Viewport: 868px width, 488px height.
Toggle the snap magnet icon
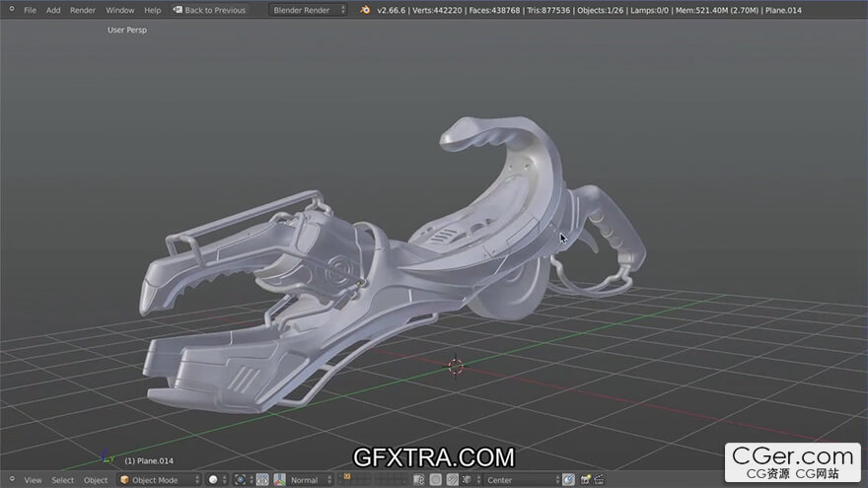coord(452,480)
